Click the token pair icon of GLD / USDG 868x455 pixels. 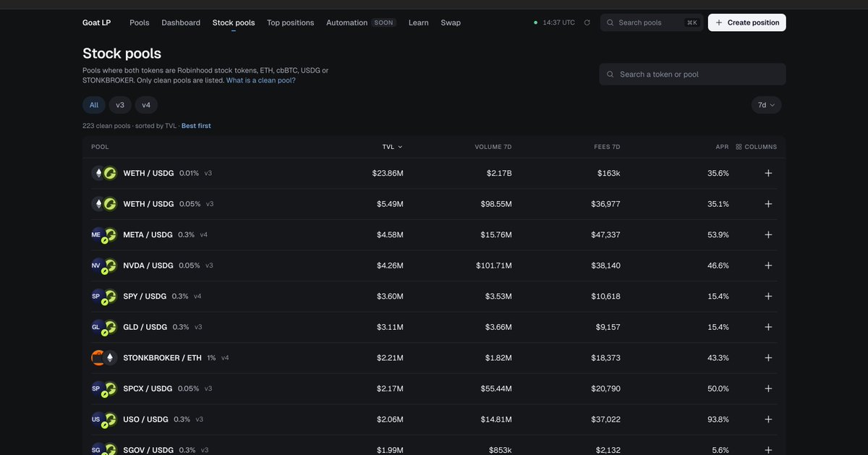pyautogui.click(x=104, y=327)
